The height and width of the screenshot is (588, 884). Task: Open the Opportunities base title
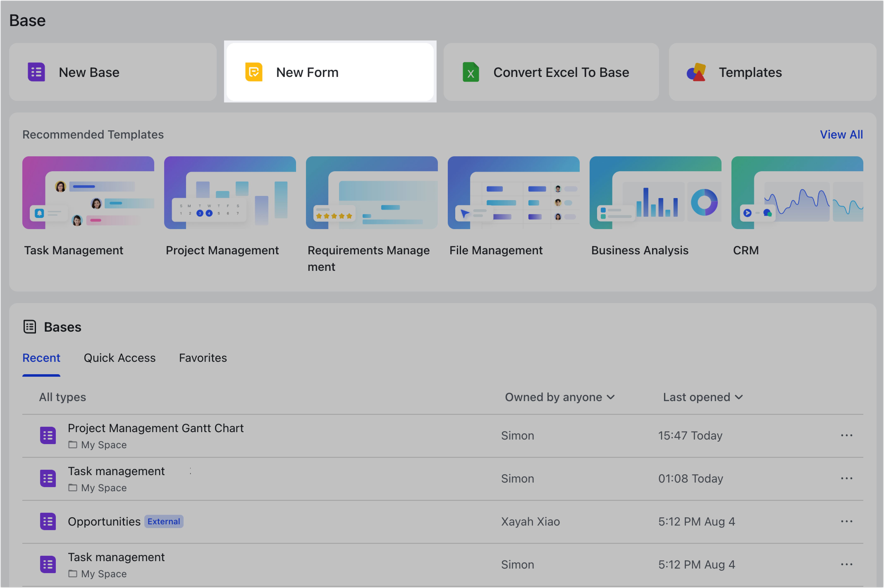(104, 521)
